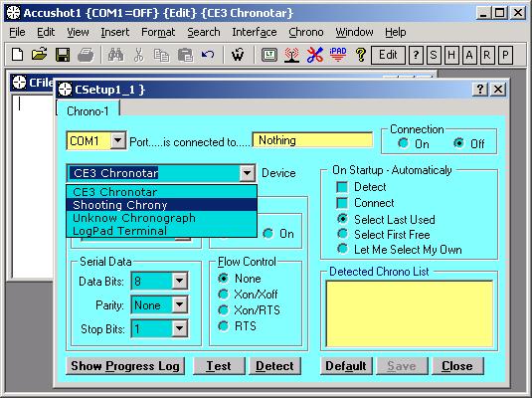Select Unknow Chronograph from device list
Screen dimensions: 532x398
[x=162, y=218]
